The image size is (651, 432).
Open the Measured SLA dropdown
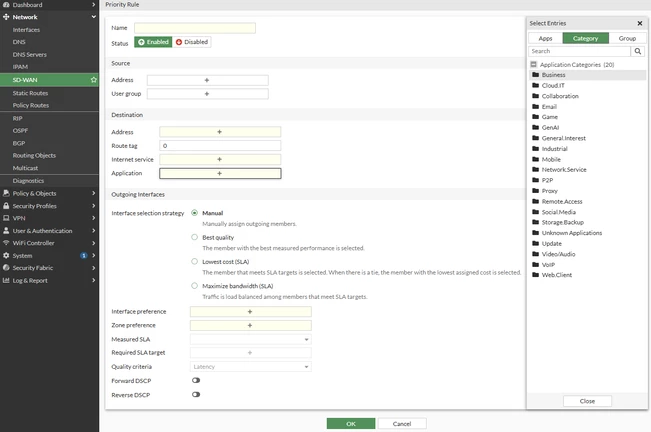point(251,339)
